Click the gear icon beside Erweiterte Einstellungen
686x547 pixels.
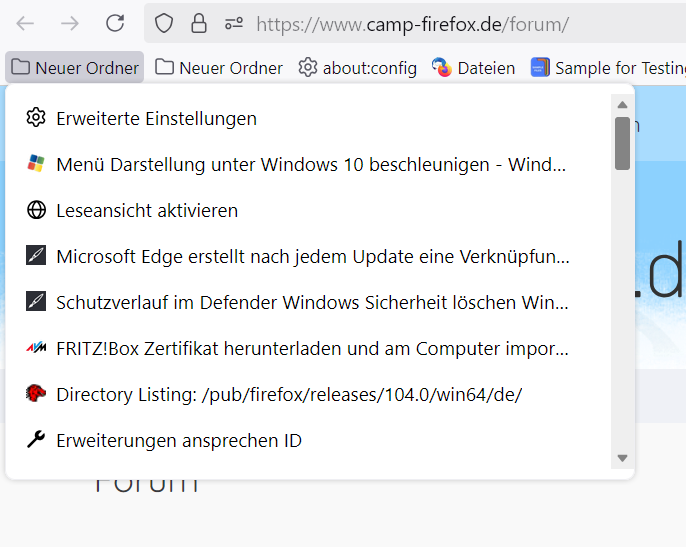point(36,118)
